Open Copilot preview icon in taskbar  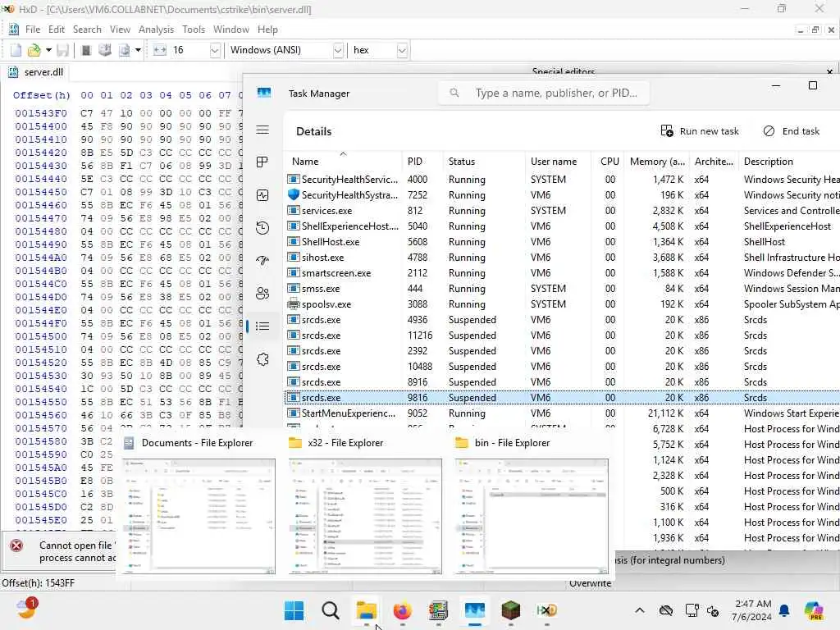(814, 610)
